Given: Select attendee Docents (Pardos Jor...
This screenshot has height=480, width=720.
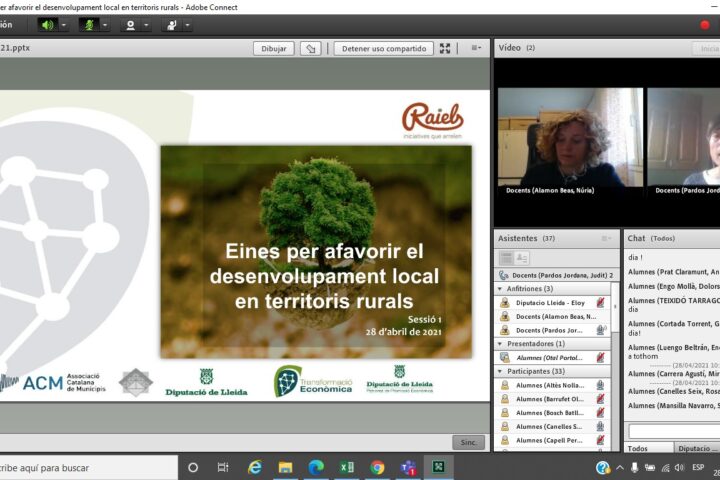Looking at the screenshot, I should coord(553,330).
